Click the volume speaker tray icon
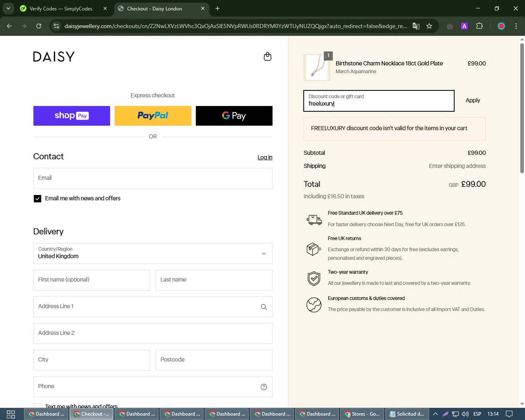Screen dimensions: 525x420 pos(465,414)
